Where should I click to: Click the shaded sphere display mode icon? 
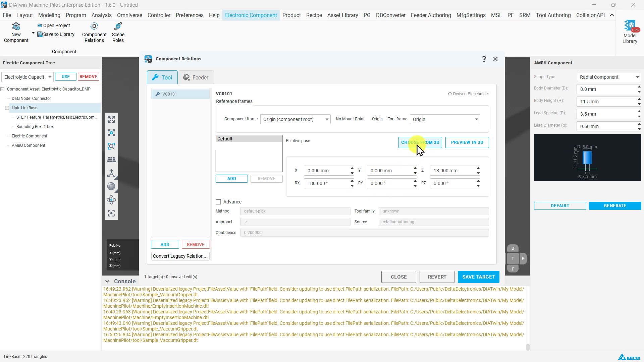(x=111, y=186)
